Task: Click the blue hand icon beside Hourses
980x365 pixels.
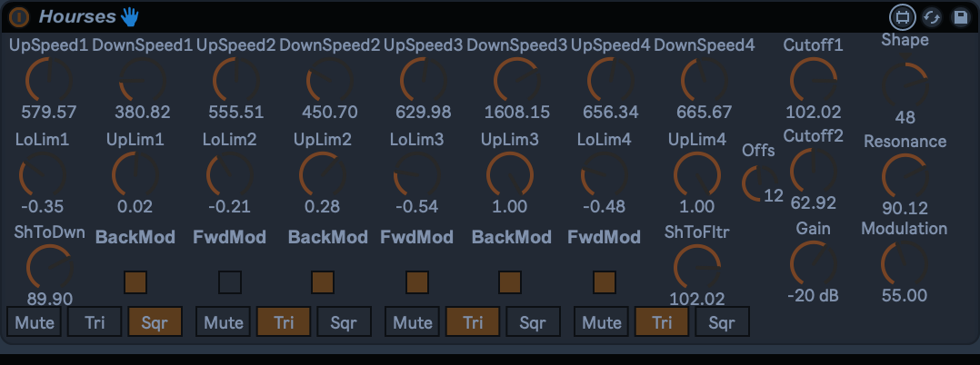Action: (x=131, y=16)
